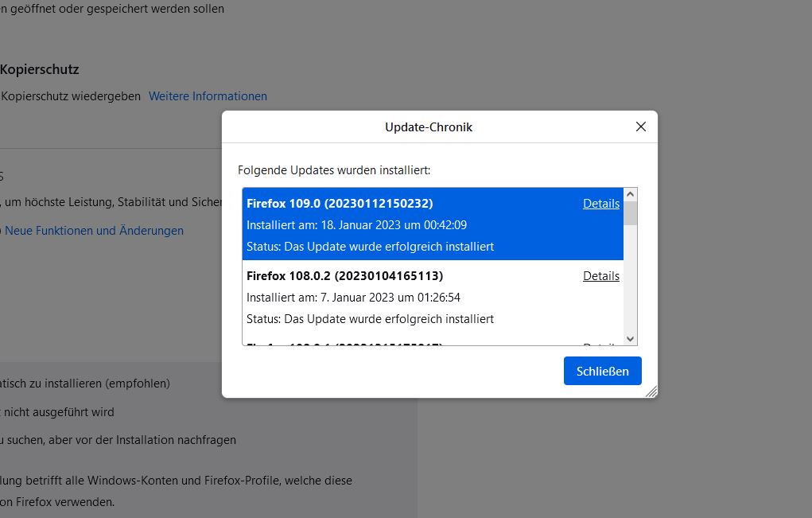812x518 pixels.
Task: Click the update list scrollbar thumb
Action: [x=631, y=213]
